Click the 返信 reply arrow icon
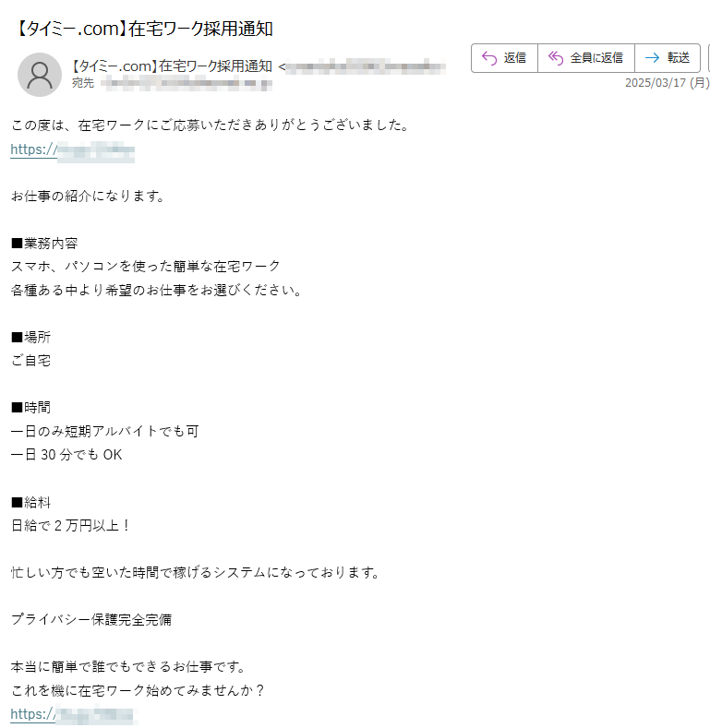 tap(489, 58)
